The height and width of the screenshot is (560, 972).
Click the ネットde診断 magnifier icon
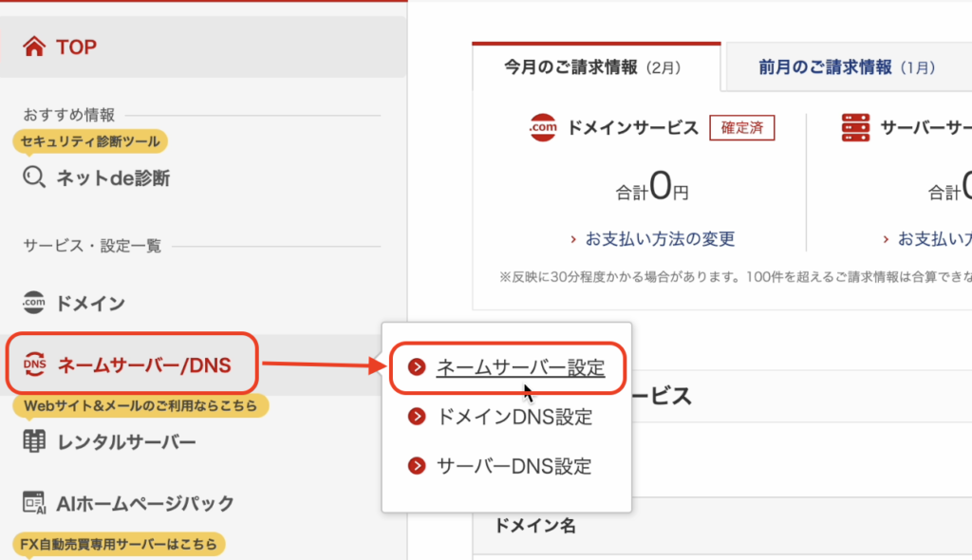34,177
